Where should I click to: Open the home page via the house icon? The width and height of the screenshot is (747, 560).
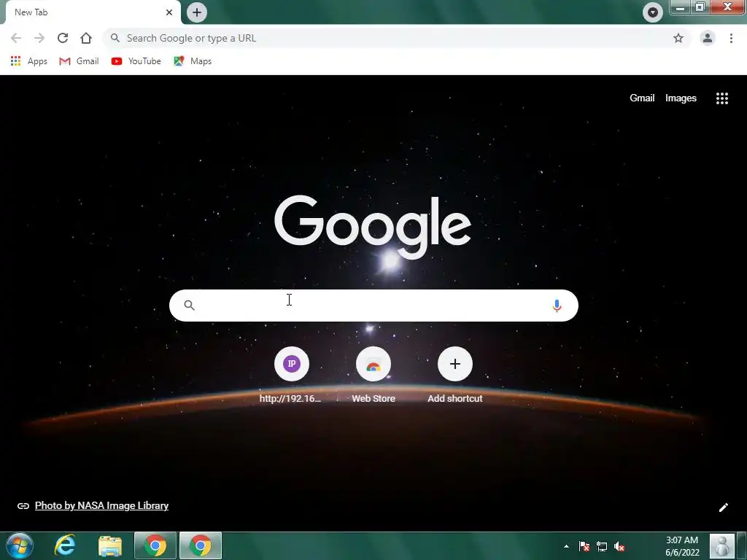coord(86,38)
